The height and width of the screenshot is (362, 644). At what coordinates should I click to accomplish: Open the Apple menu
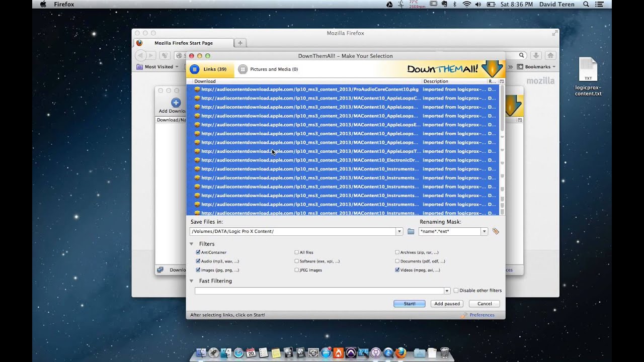click(x=43, y=4)
